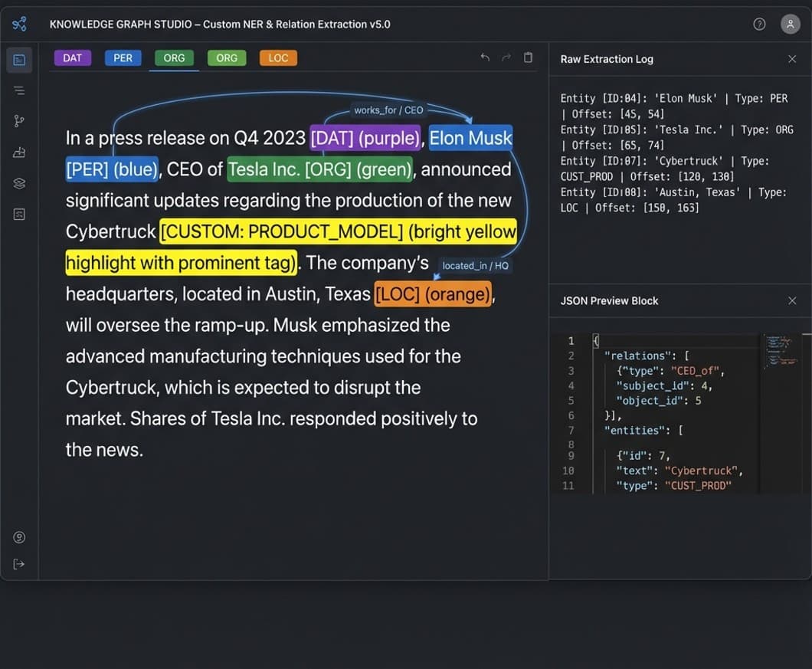Click the undo arrow in toolbar

(485, 57)
